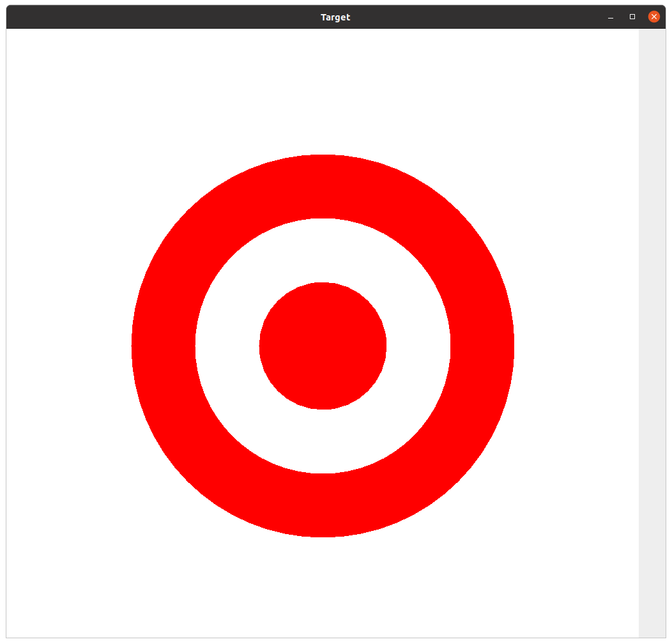672x644 pixels.
Task: Click the empty title bar left of the title
Action: [x=160, y=17]
